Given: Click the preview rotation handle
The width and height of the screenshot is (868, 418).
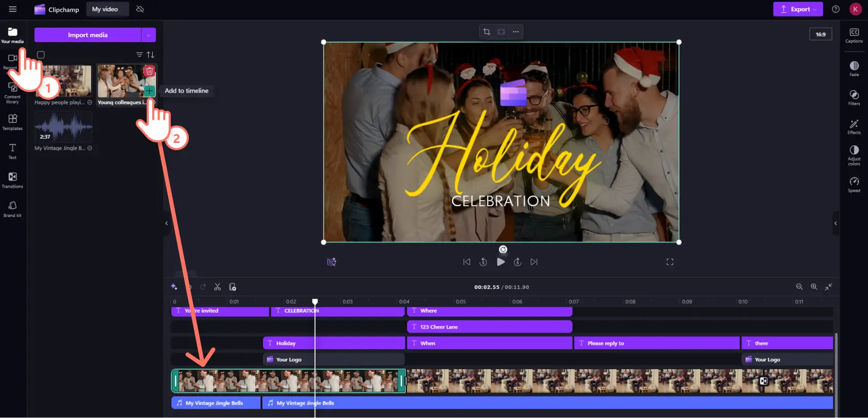Looking at the screenshot, I should (x=503, y=249).
